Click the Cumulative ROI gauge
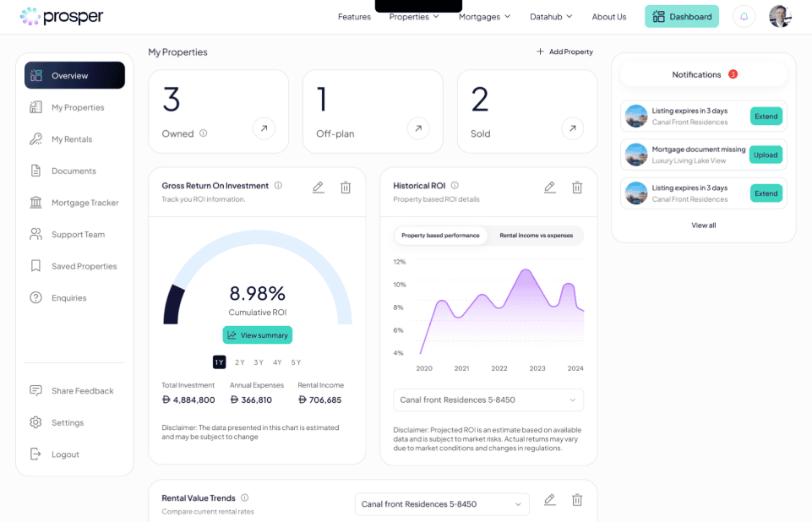812x522 pixels. tap(257, 297)
